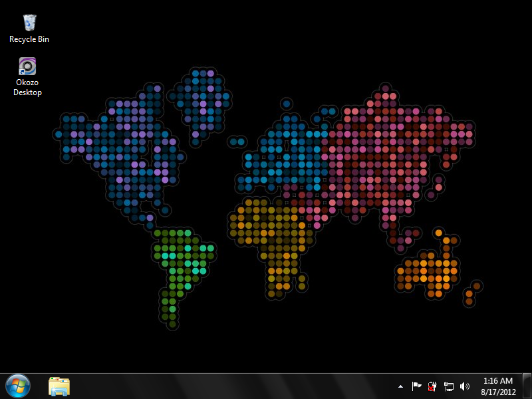Open Windows Explorer from the taskbar
532x399 pixels.
(x=59, y=386)
